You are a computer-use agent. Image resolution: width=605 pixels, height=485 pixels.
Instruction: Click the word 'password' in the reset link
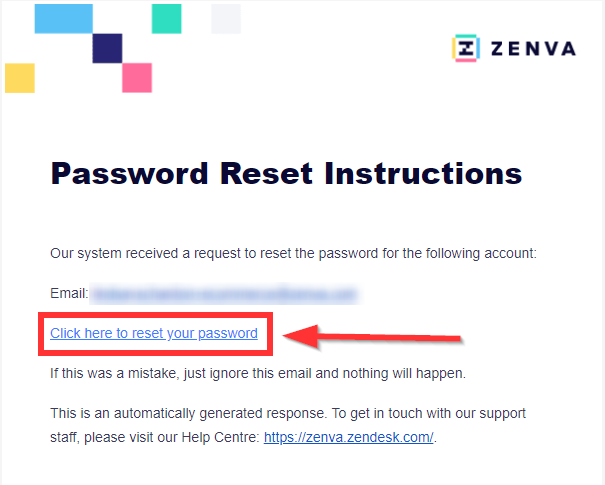tap(228, 333)
